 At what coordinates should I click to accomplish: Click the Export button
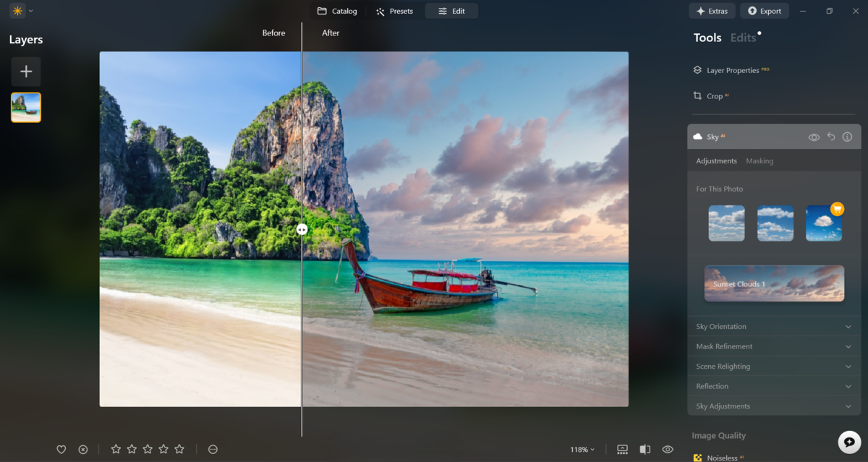click(x=765, y=11)
